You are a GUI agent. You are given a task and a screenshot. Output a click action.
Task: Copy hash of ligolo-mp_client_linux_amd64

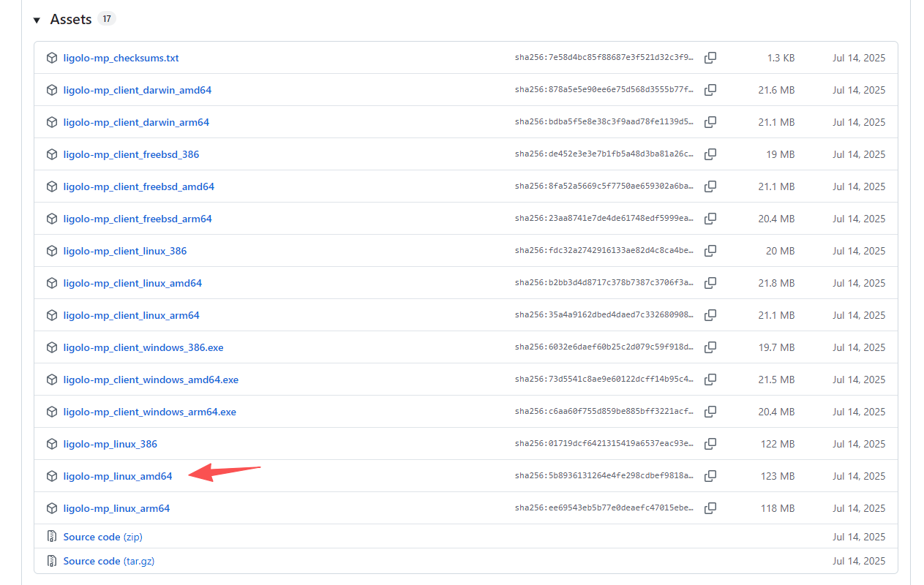point(710,283)
